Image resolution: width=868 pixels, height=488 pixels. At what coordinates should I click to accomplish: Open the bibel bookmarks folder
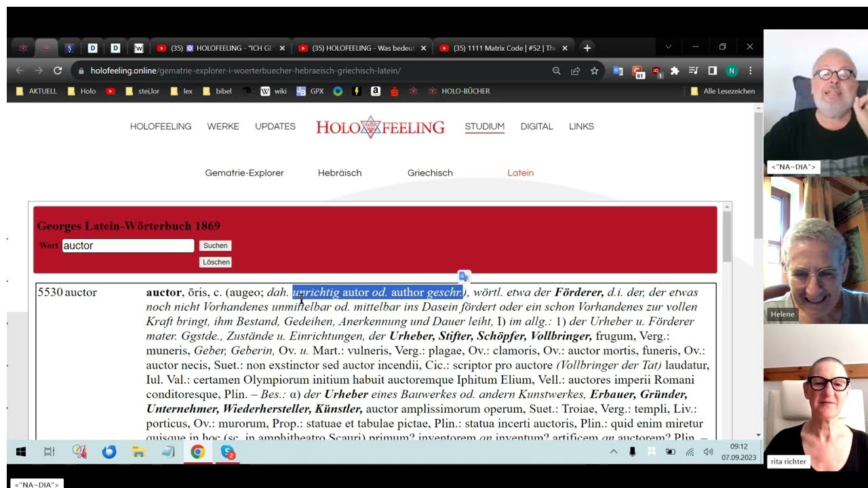[x=216, y=91]
